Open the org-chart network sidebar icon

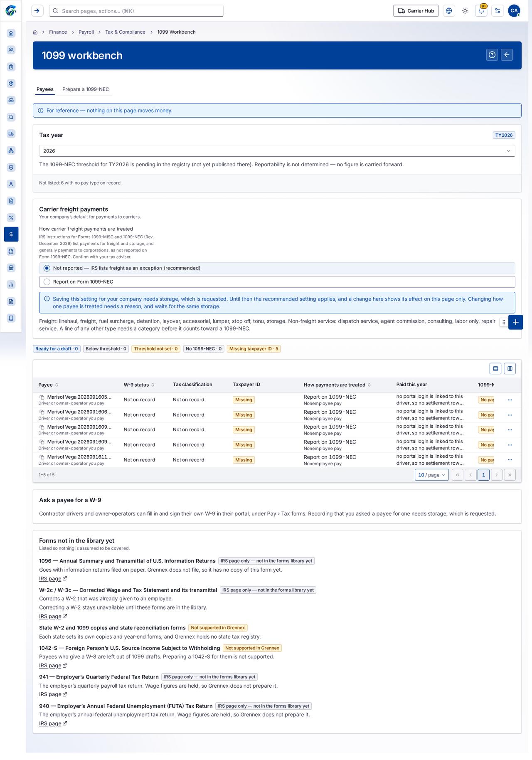coord(11,151)
